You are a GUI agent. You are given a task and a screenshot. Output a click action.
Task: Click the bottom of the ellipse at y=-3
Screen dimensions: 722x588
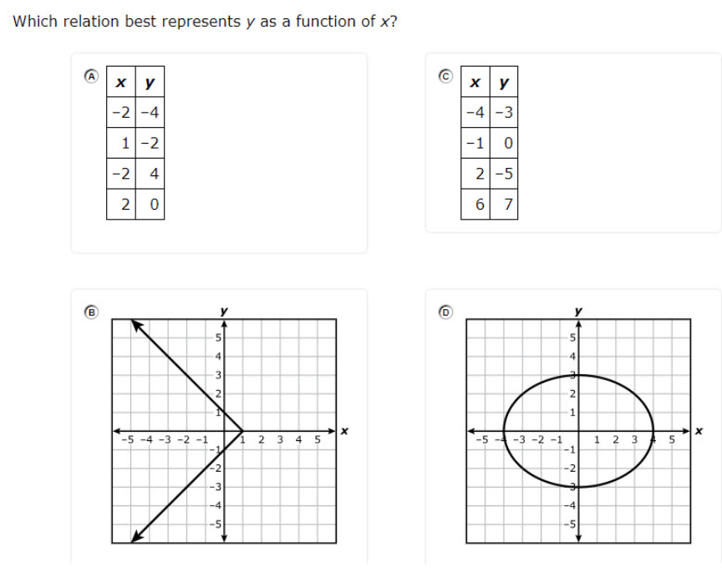[x=578, y=487]
